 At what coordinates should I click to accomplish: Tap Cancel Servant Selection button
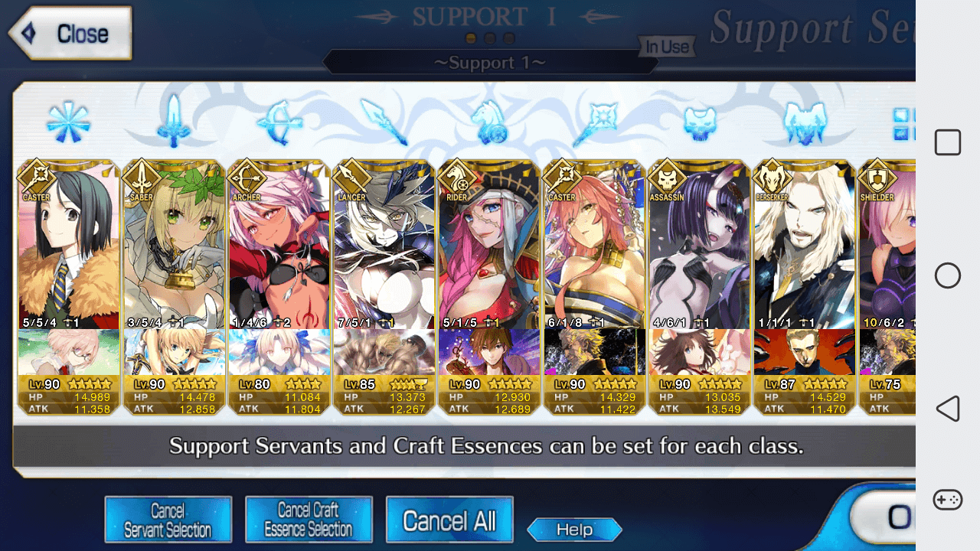[x=168, y=520]
